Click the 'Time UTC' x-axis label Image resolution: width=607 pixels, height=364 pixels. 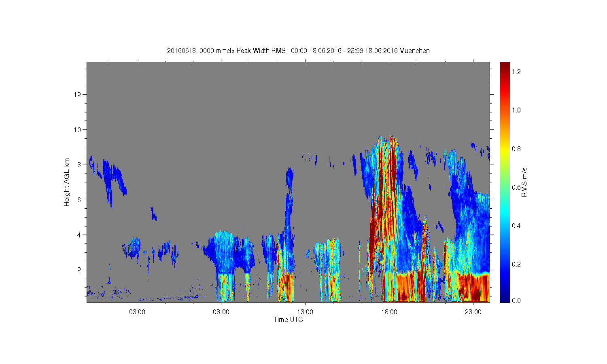click(288, 320)
